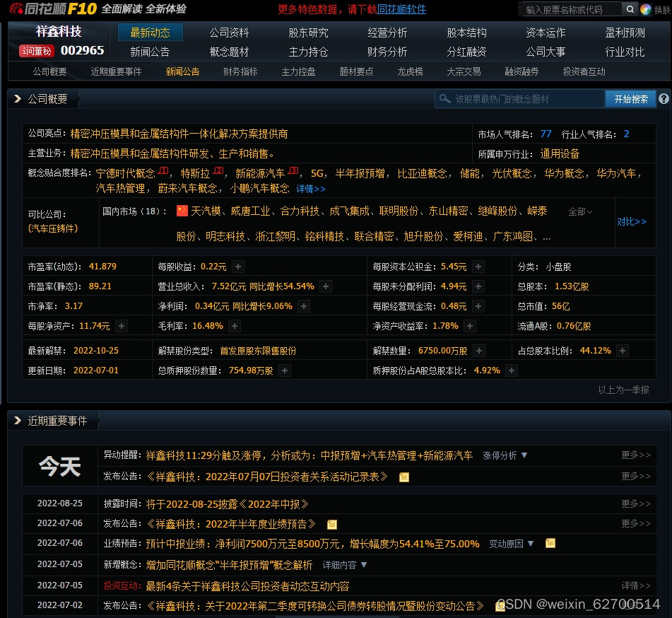Click 更多>> on the 异动提醒 row
672x618 pixels.
click(x=636, y=455)
